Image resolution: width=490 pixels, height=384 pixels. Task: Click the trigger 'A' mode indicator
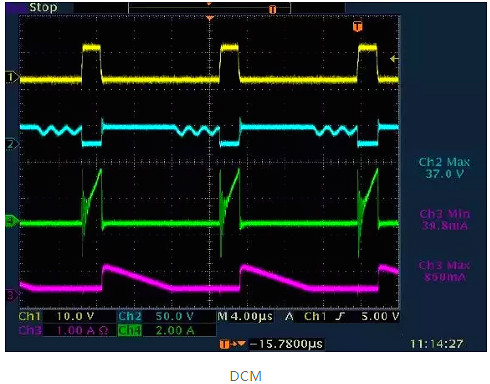[289, 316]
